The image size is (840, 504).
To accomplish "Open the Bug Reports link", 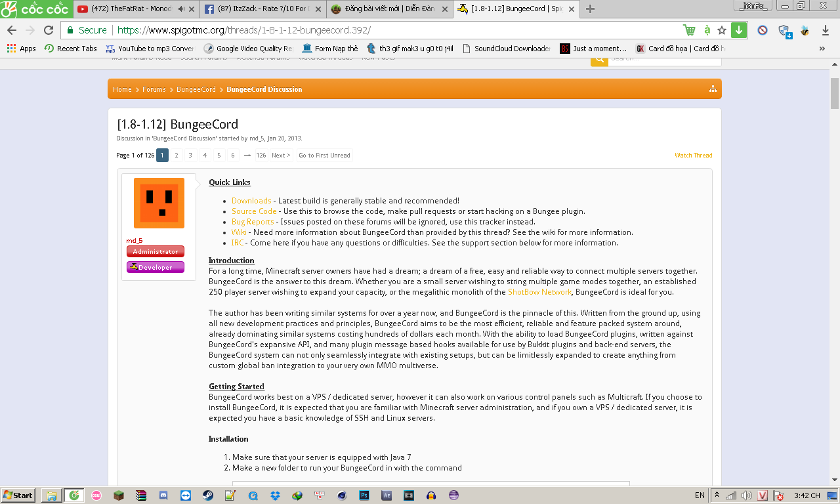I will (253, 222).
